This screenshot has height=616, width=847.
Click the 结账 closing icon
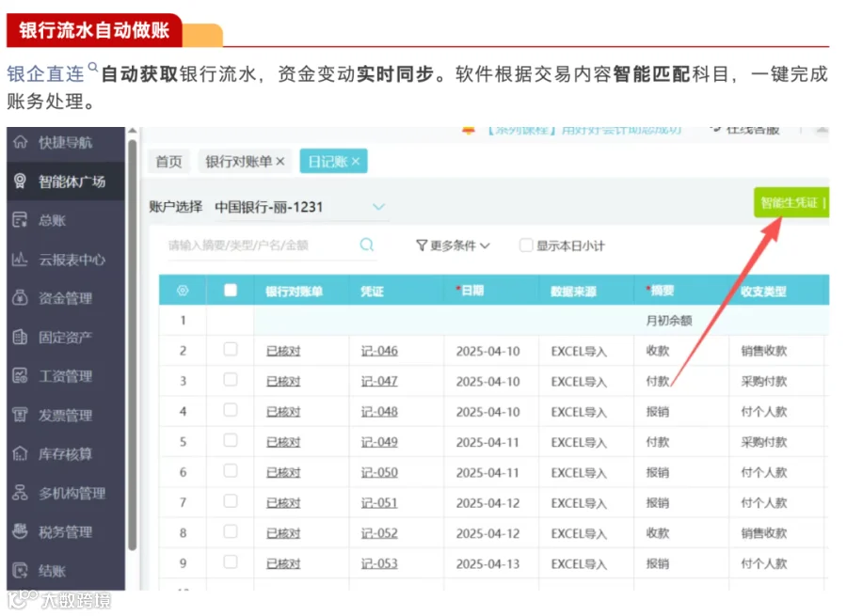point(20,570)
